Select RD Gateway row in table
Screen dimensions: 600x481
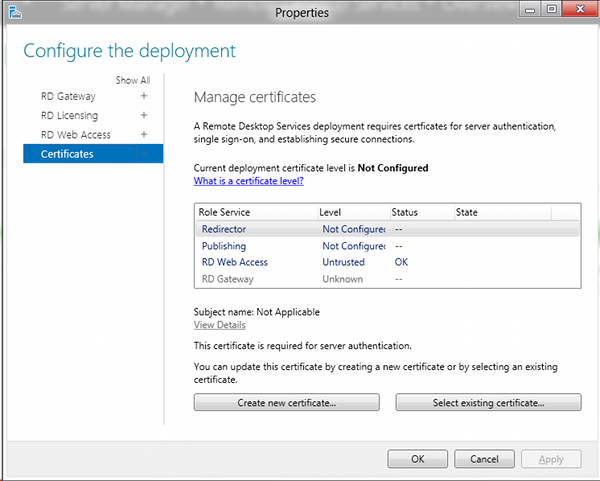388,279
